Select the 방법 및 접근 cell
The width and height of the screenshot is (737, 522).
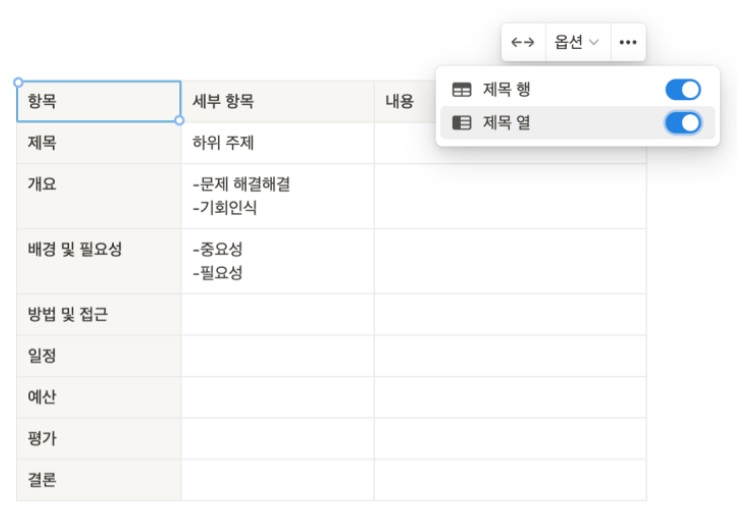[99, 314]
